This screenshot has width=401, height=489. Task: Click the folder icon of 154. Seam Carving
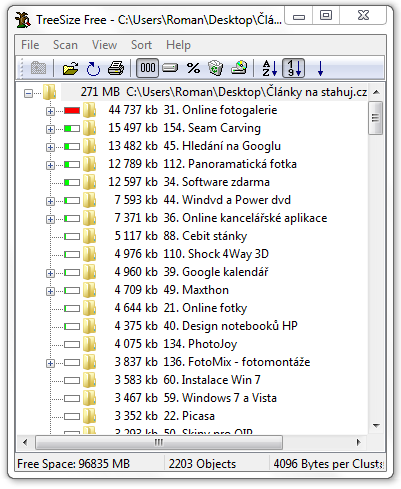(x=89, y=128)
